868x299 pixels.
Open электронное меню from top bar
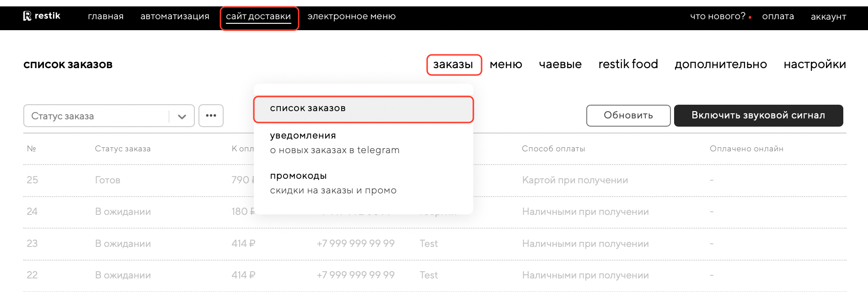[x=351, y=16]
